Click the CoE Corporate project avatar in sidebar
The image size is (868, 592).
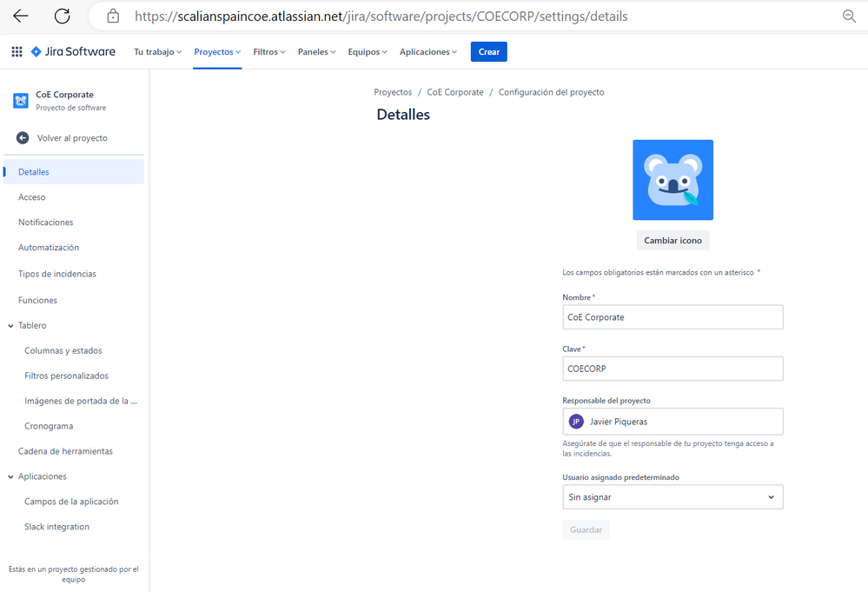pos(21,101)
